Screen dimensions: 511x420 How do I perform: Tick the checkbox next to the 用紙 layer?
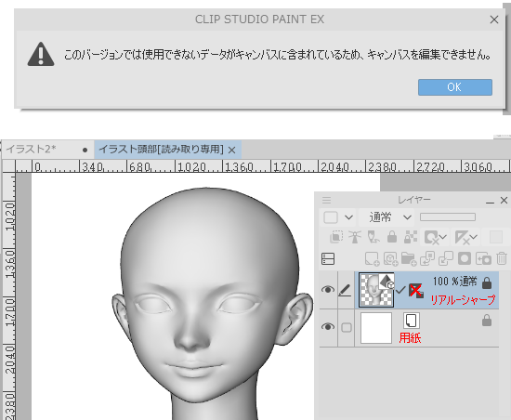[x=347, y=327]
